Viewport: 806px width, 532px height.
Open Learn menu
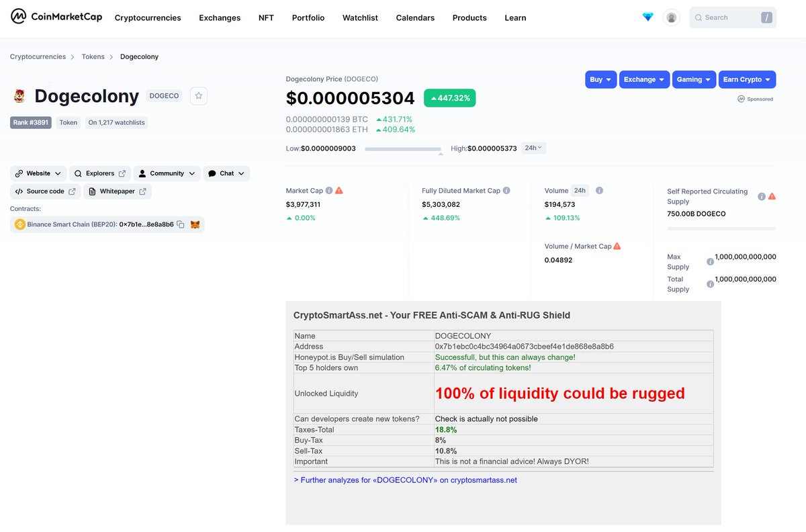pos(515,17)
